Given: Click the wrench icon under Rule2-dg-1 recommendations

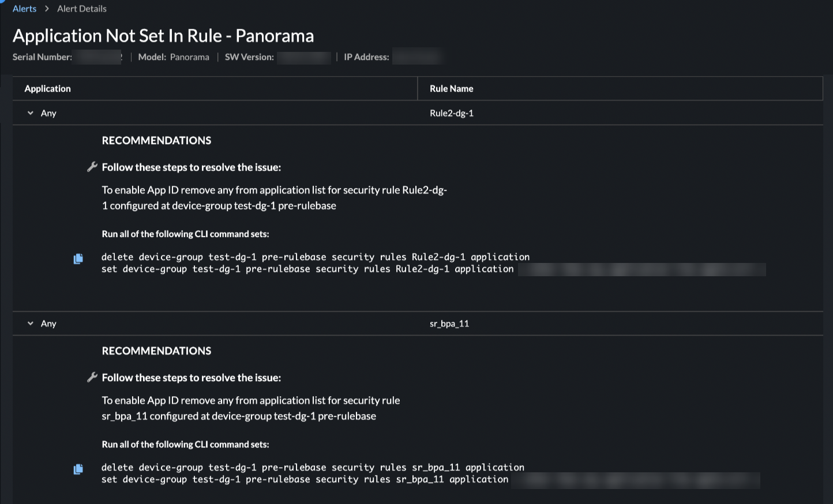Looking at the screenshot, I should coord(92,167).
